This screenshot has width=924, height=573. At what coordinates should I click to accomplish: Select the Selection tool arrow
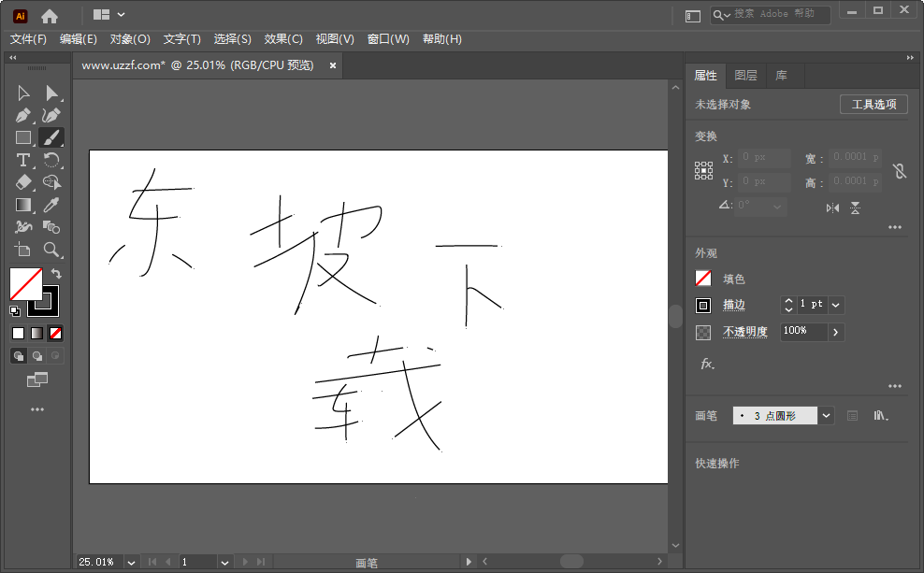[22, 93]
